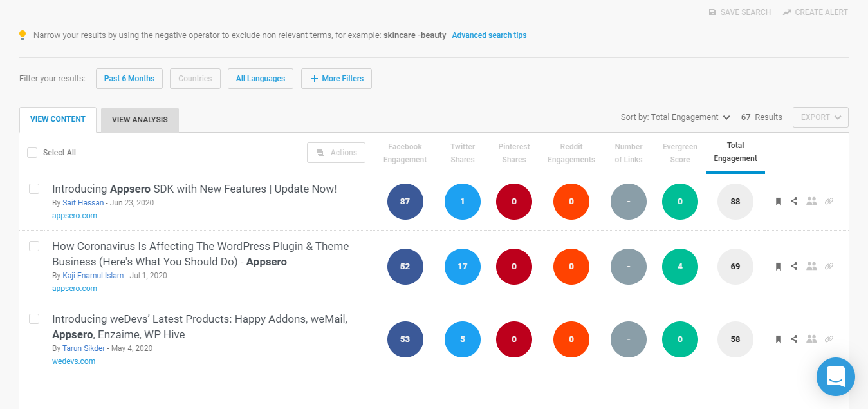Select the View Content tab
The image size is (868, 409).
tap(58, 120)
